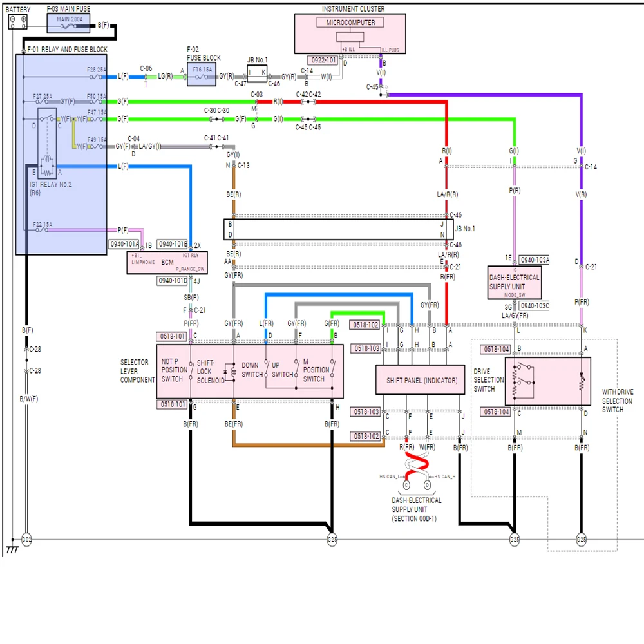Viewport: 644px width, 644px height.
Task: Click the drive selection switch component
Action: tap(547, 381)
